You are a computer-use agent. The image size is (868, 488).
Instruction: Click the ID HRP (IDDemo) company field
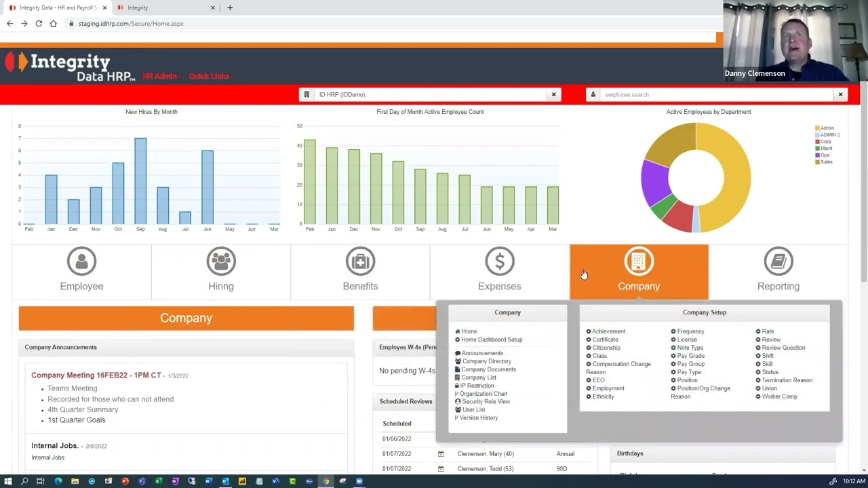(430, 94)
